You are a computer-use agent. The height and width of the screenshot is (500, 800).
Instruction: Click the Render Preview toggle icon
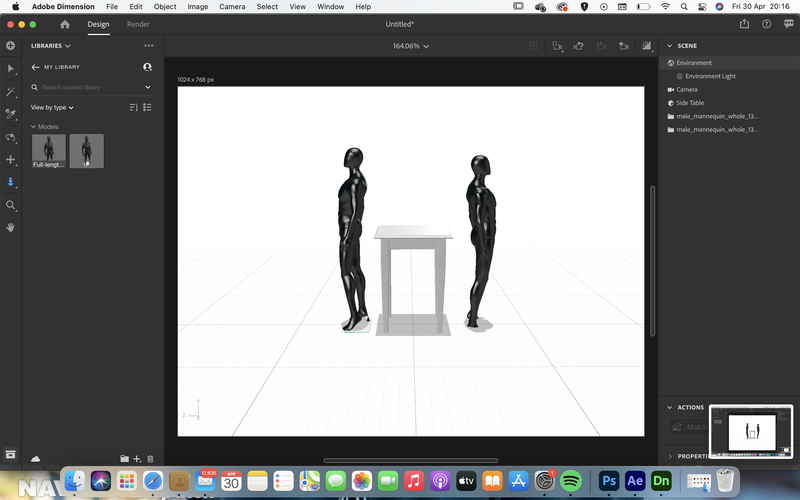coord(647,46)
